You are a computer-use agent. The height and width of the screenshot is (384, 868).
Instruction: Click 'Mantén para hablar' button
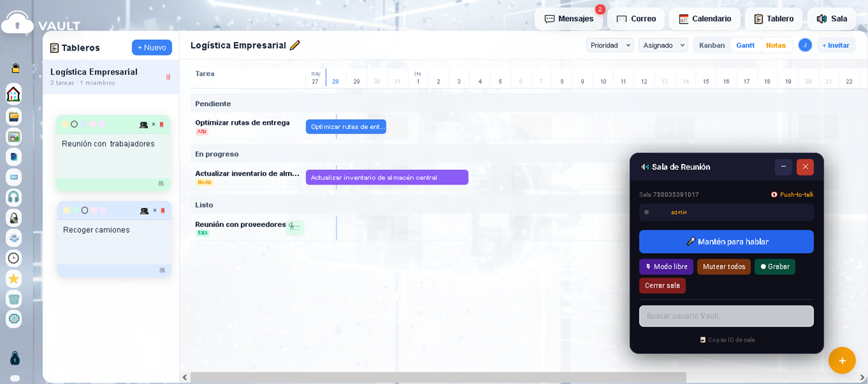726,242
